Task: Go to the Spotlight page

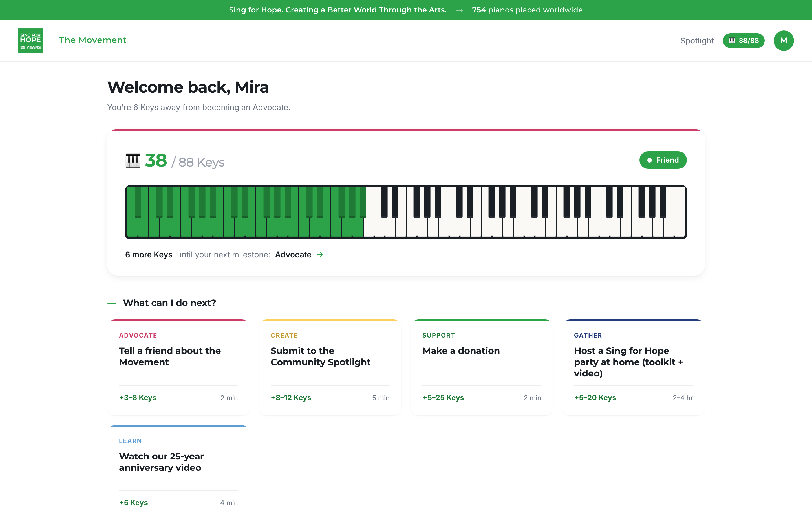Action: (697, 41)
